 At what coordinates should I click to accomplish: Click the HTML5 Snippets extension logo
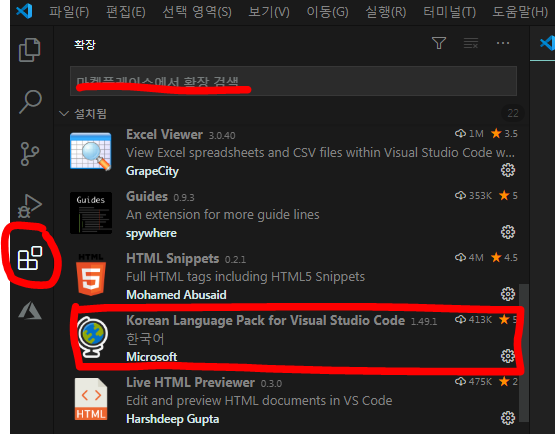pyautogui.click(x=91, y=275)
